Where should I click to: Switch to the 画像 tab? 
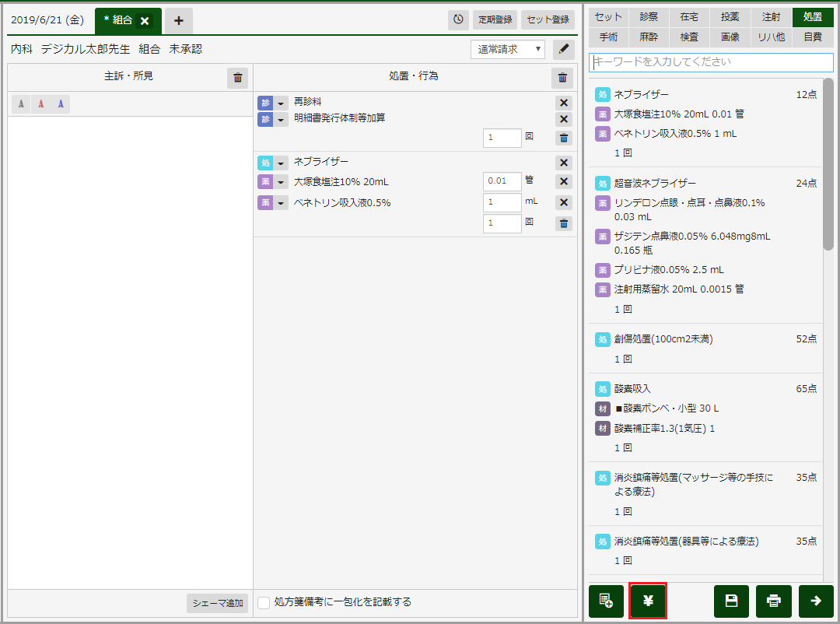pyautogui.click(x=730, y=37)
